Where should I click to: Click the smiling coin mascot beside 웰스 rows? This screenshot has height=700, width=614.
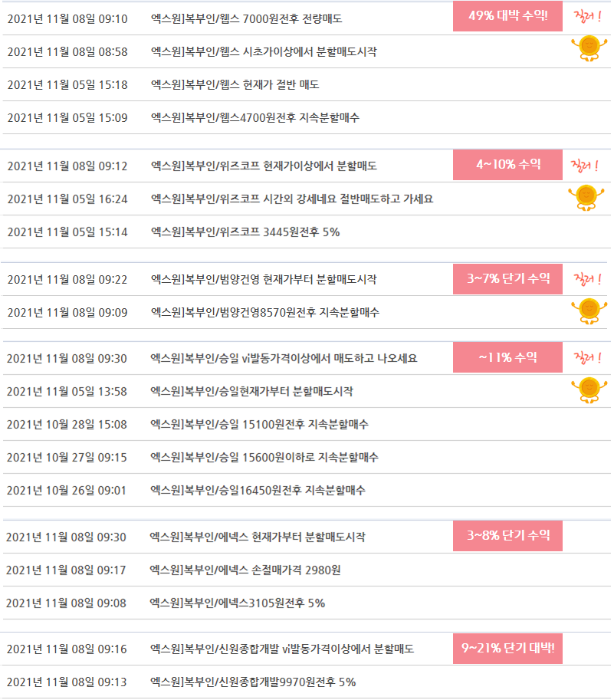[x=589, y=48]
